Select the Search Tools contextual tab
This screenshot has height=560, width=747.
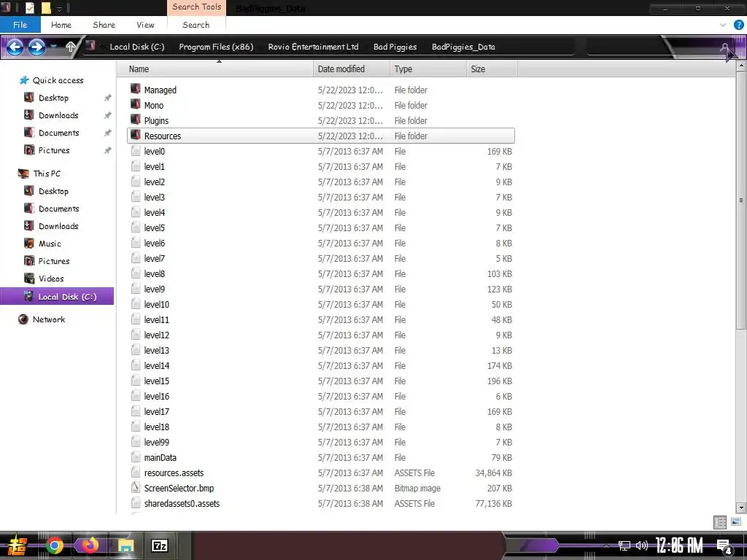196,7
